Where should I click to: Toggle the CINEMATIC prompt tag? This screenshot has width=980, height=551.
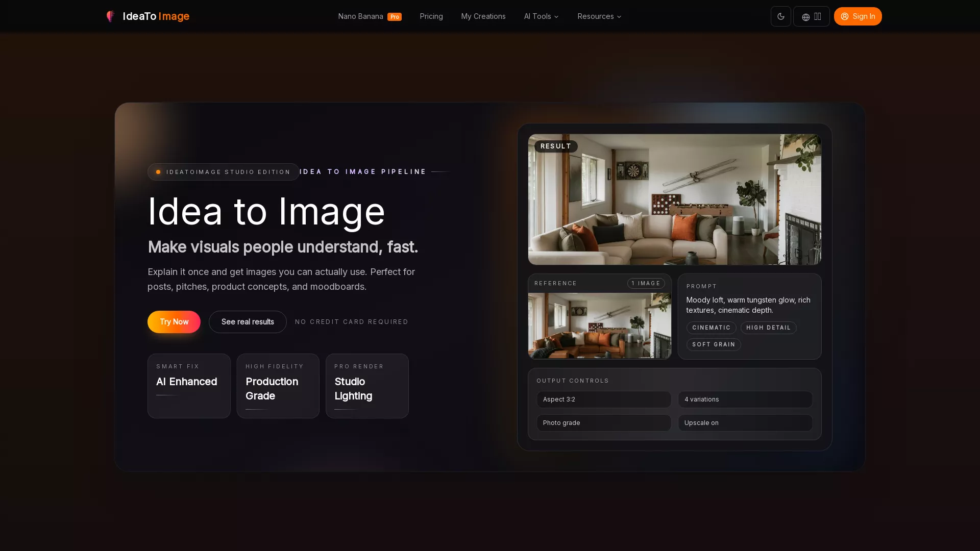coord(711,328)
